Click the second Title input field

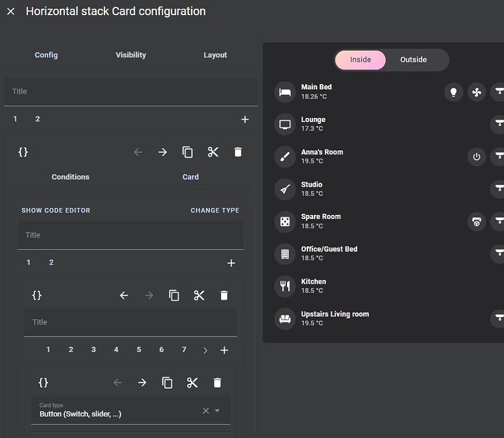click(131, 235)
